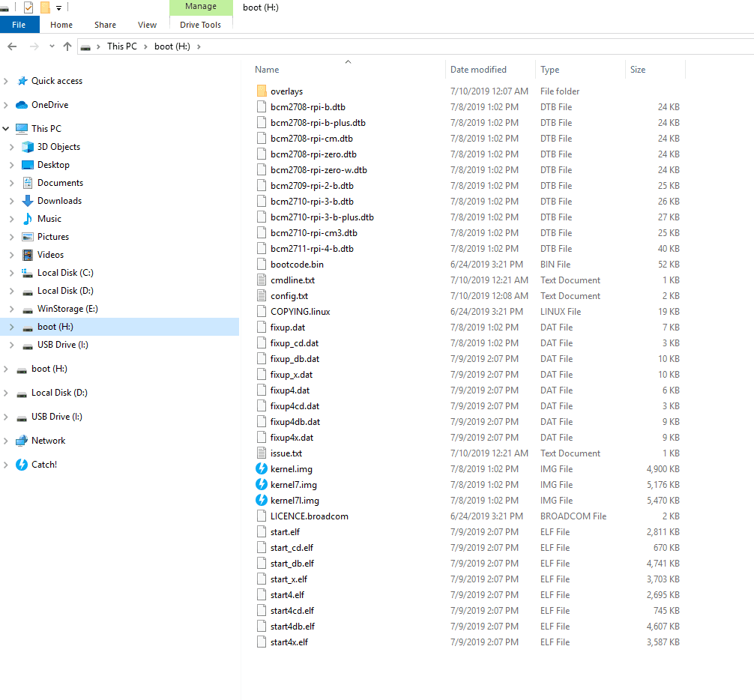The width and height of the screenshot is (754, 700).
Task: Click the Videos film icon
Action: pos(28,255)
